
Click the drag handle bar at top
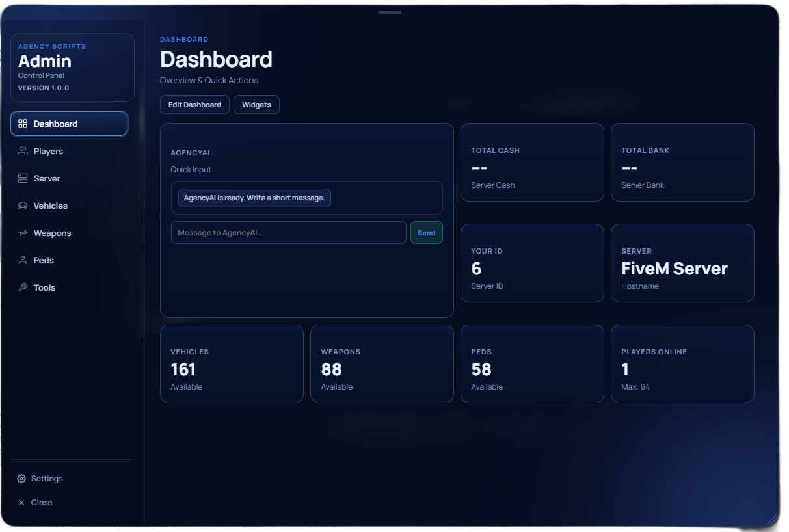tap(390, 12)
